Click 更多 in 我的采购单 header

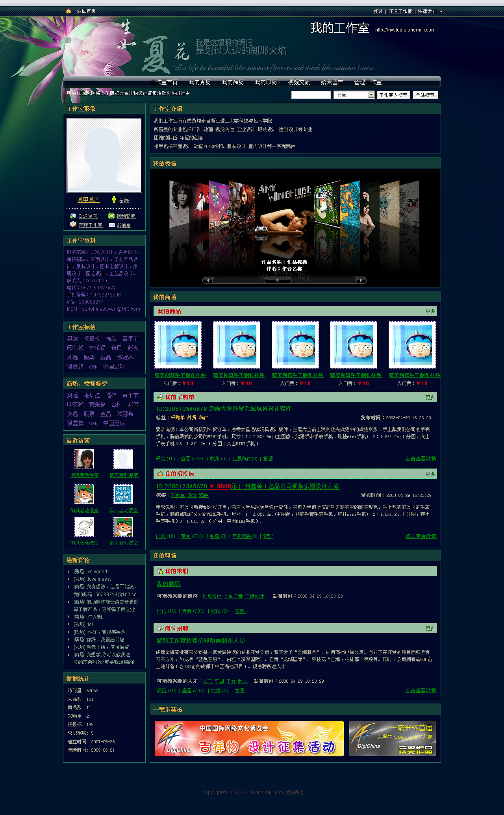pos(430,397)
